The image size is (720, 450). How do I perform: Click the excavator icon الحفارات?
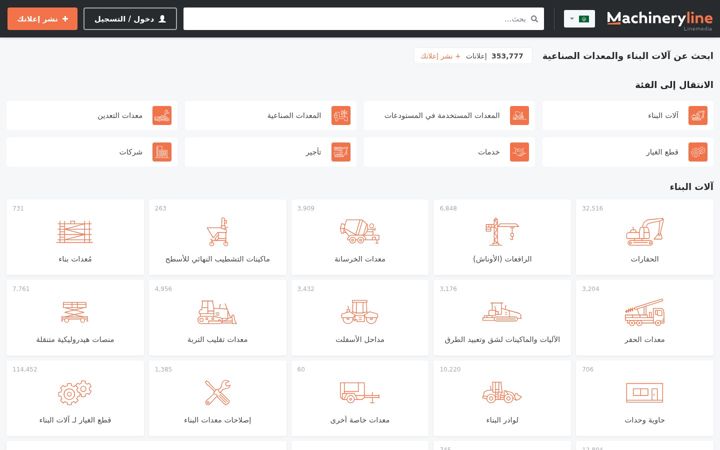644,232
